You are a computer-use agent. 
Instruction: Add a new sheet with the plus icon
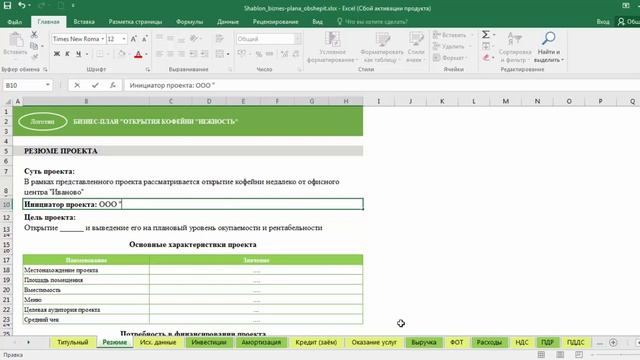[613, 342]
